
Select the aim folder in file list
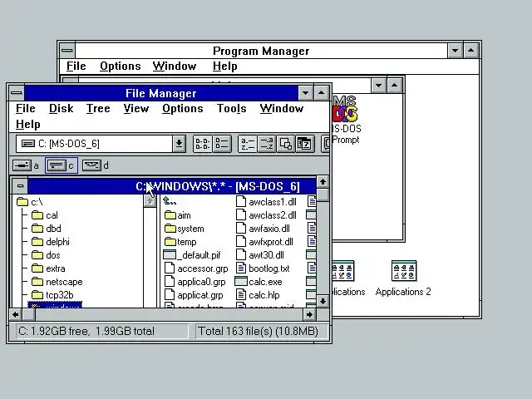tap(178, 215)
